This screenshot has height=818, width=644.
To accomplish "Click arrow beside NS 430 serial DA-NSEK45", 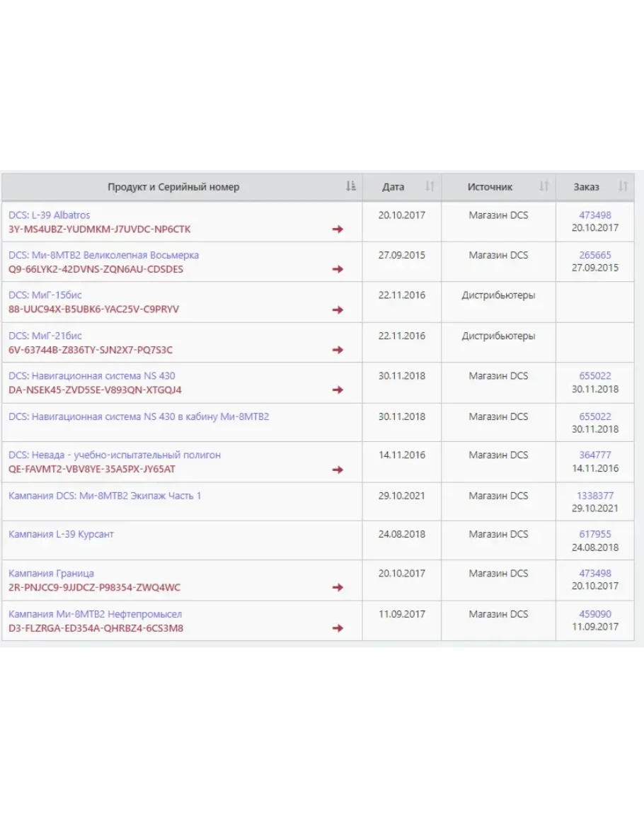I will pos(338,390).
